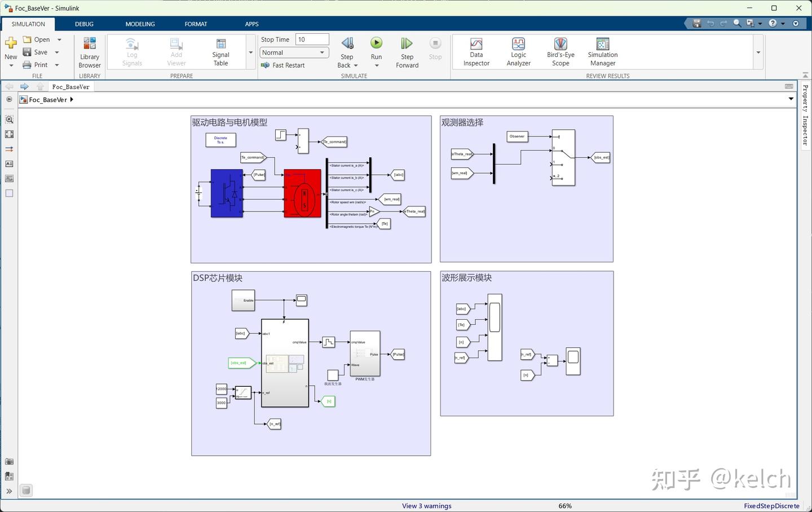Viewport: 812px width, 512px height.
Task: Click the image insert icon in palette
Action: click(x=9, y=178)
